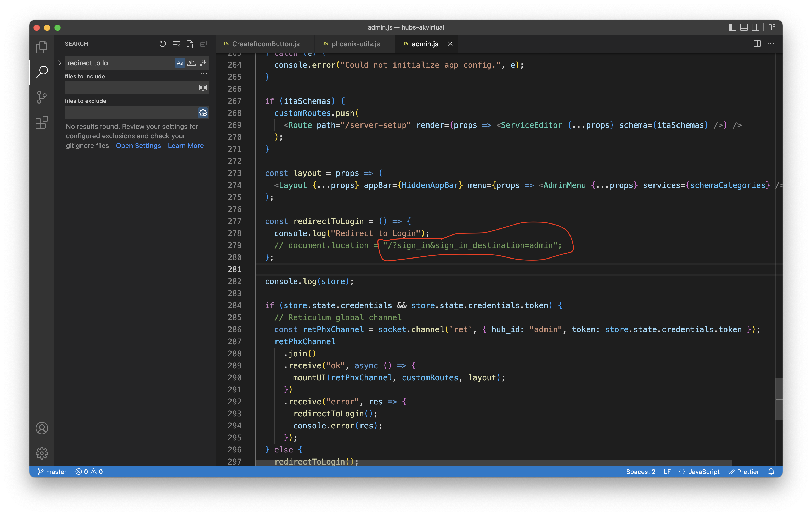Refresh the search results
This screenshot has height=516, width=812.
pos(162,43)
